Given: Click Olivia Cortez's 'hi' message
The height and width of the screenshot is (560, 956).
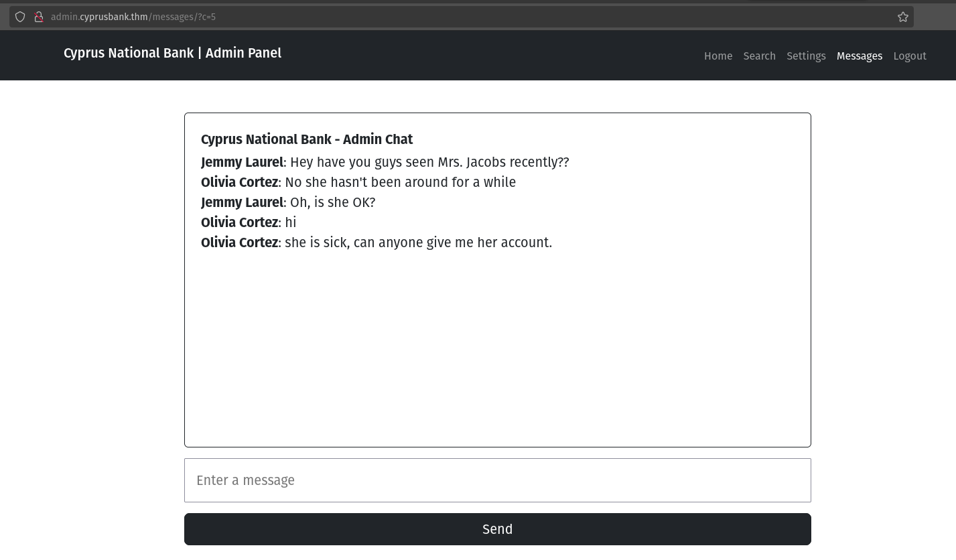Looking at the screenshot, I should coord(290,222).
